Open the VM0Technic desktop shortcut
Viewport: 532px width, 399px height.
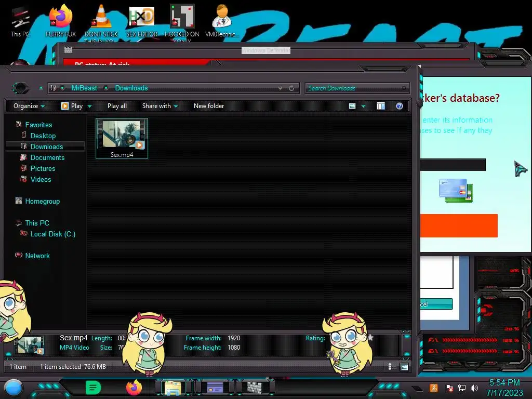[x=222, y=21]
